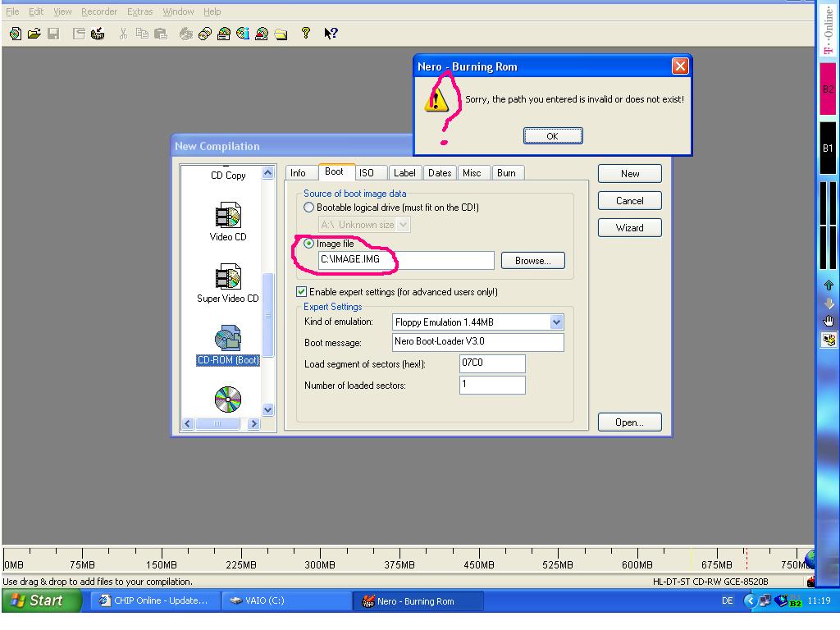This screenshot has width=840, height=630.
Task: Click the File Browser folder toolbar icon
Action: coord(281,34)
